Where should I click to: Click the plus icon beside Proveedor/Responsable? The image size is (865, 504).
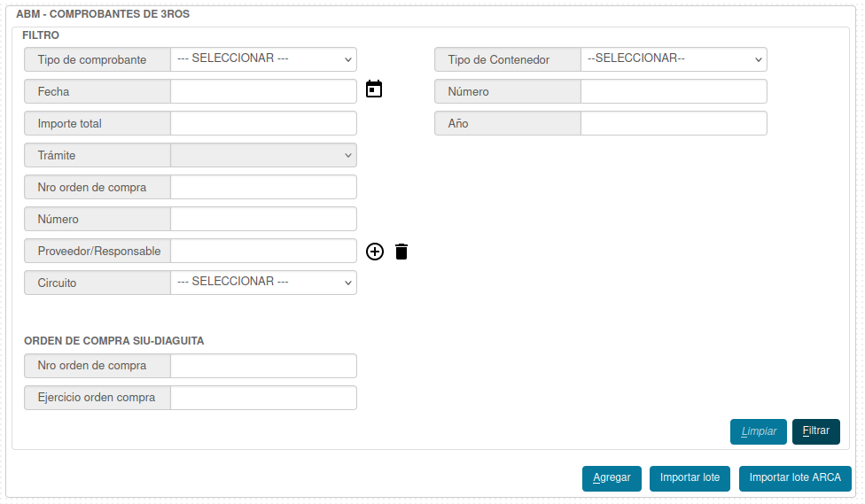tap(375, 252)
